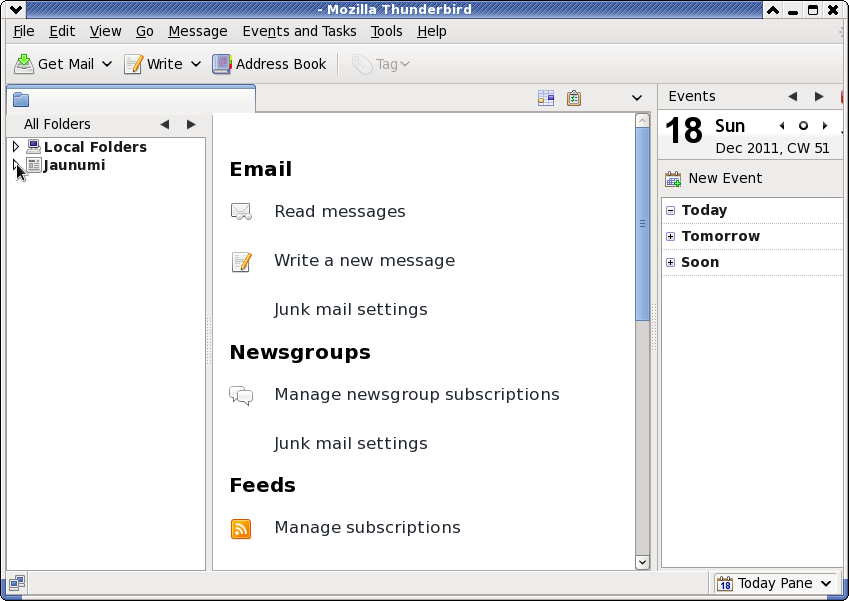This screenshot has height=601, width=849.
Task: Open the File menu
Action: [x=24, y=31]
